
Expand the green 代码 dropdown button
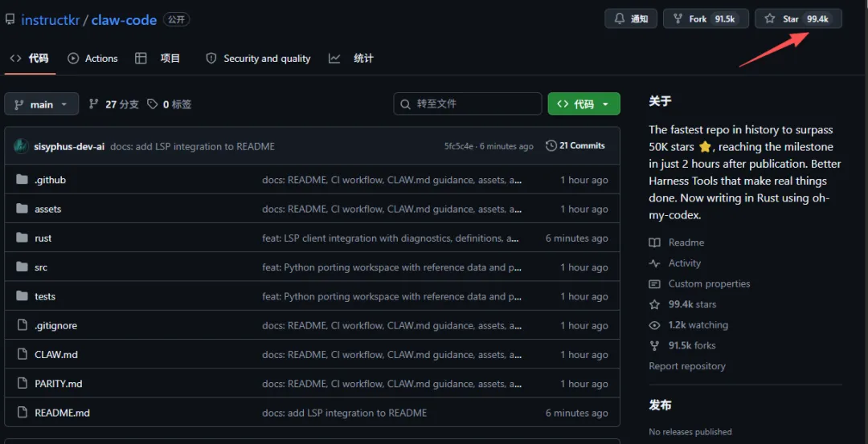[584, 104]
